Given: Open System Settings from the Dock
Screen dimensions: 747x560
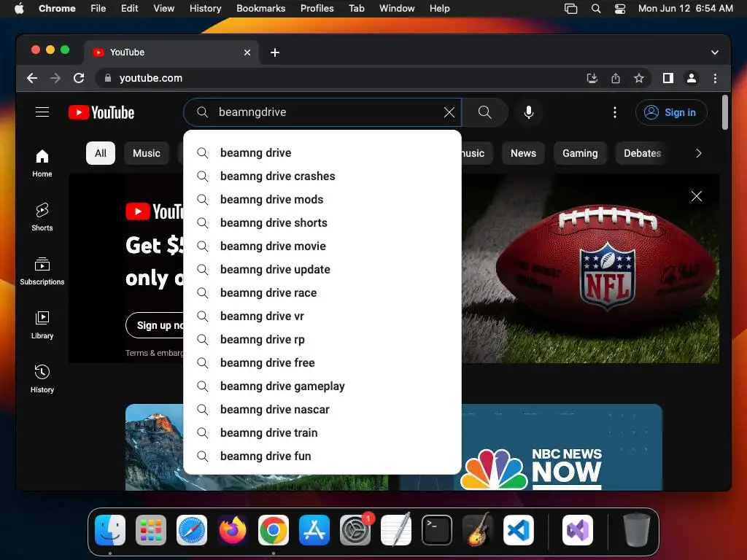Looking at the screenshot, I should point(355,529).
